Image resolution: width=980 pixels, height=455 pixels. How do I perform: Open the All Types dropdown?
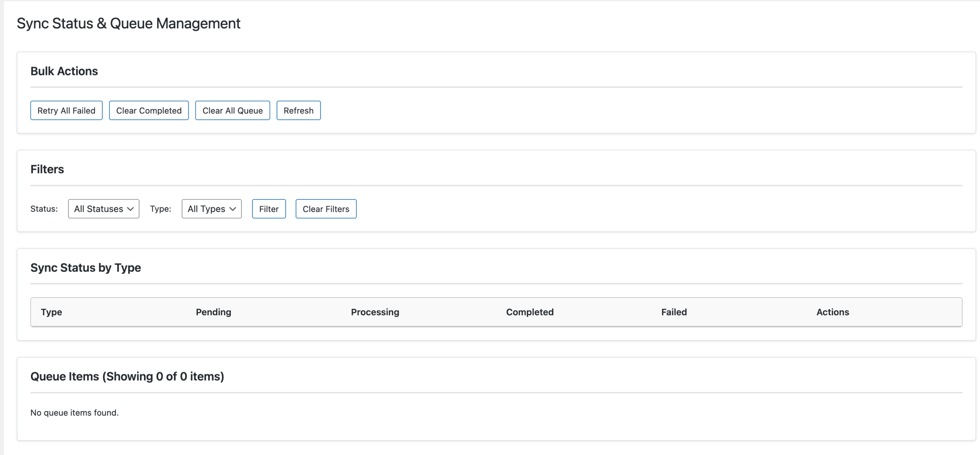[211, 209]
